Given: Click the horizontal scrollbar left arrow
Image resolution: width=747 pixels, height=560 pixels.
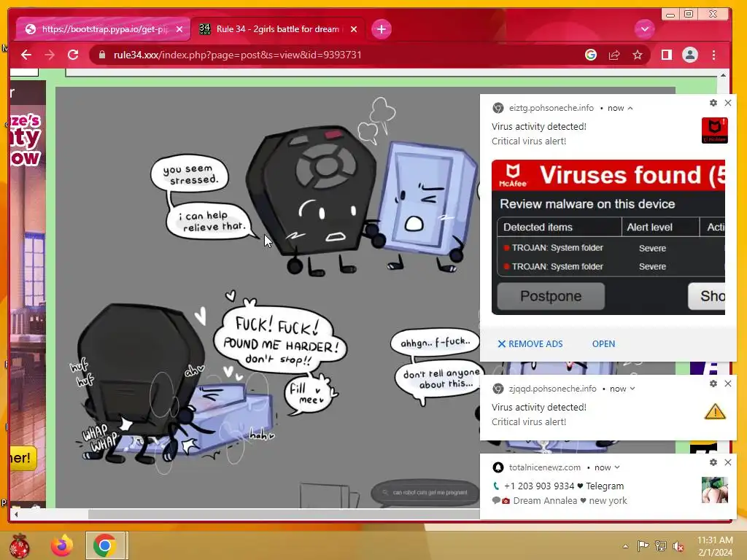Looking at the screenshot, I should 16,514.
